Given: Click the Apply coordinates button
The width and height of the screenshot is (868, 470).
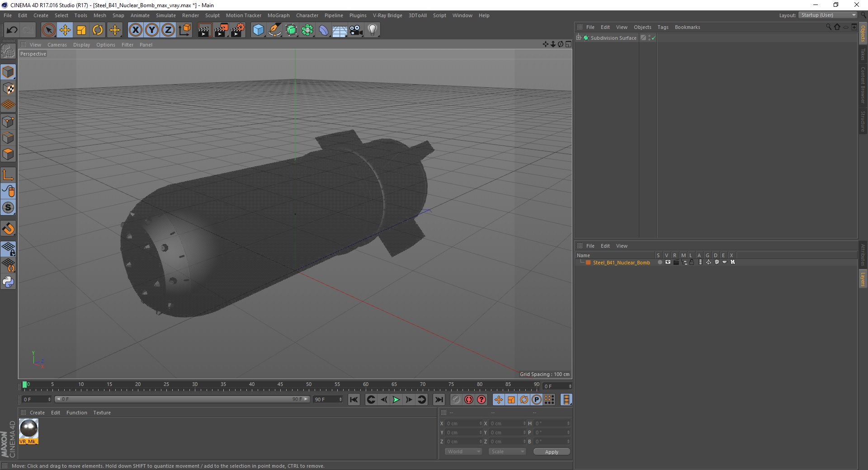Looking at the screenshot, I should [x=552, y=451].
